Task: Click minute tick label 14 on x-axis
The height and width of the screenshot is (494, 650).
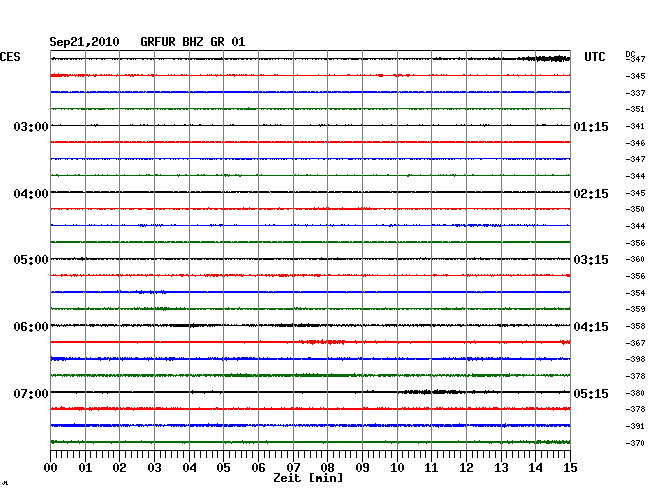Action: (535, 467)
